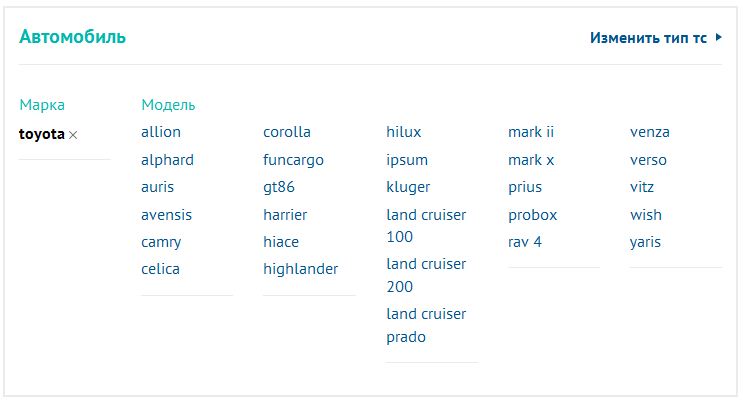Select the corolla model

287,132
